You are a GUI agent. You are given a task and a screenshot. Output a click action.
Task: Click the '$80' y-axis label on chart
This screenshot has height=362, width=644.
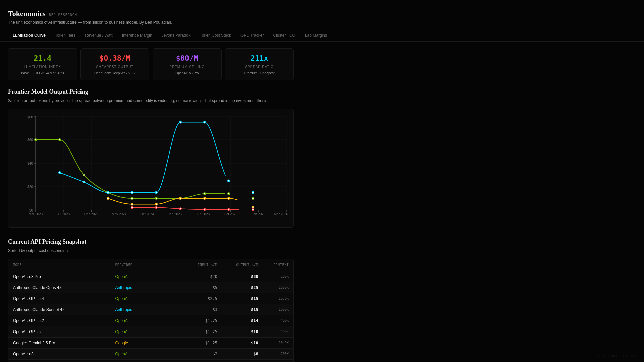30,117
